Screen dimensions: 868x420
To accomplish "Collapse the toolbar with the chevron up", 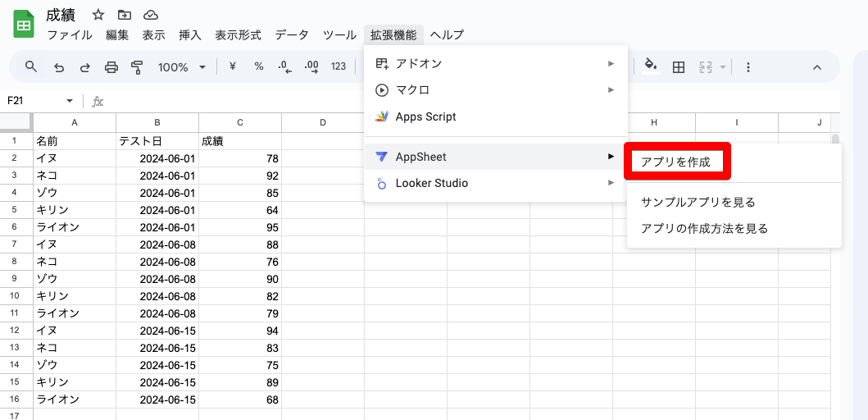I will (816, 67).
